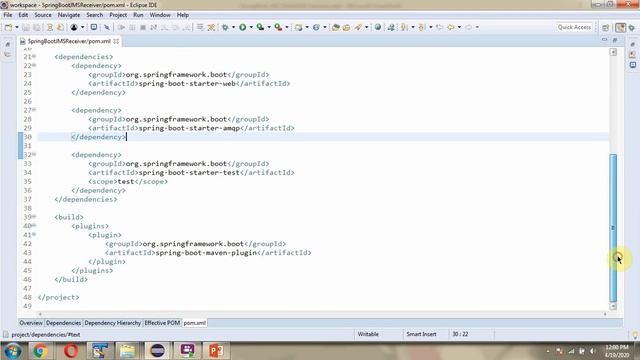
Task: Click the Last Edit Location icon
Action: click(440, 27)
